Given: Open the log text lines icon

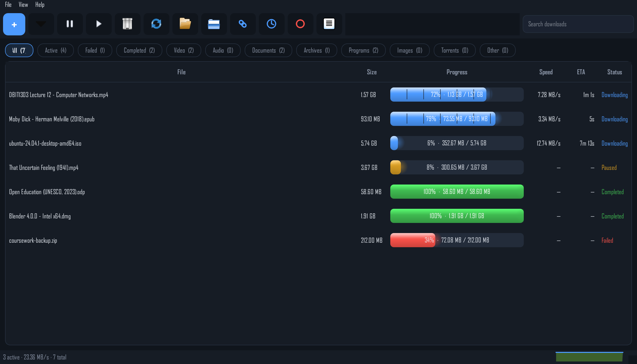Looking at the screenshot, I should (x=329, y=24).
